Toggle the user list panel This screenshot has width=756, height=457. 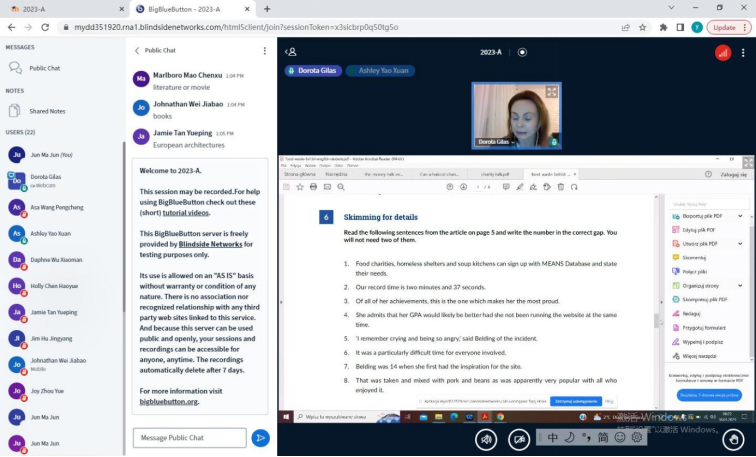tap(291, 51)
